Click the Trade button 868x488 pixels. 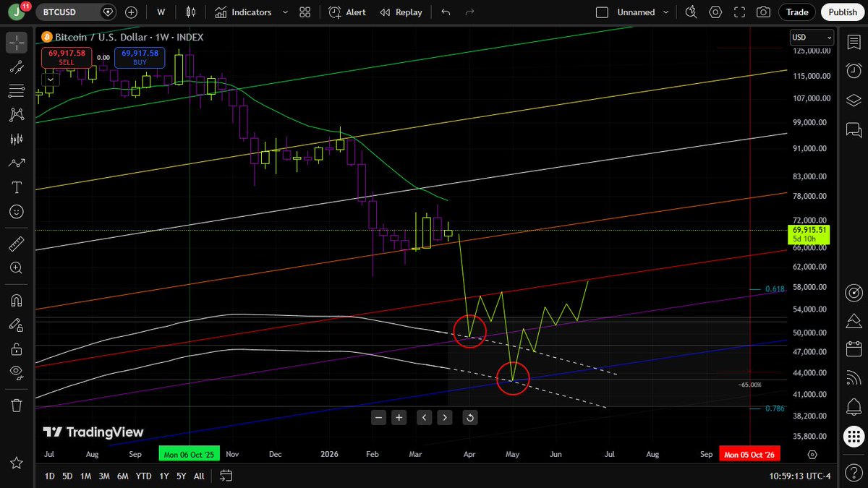[797, 12]
